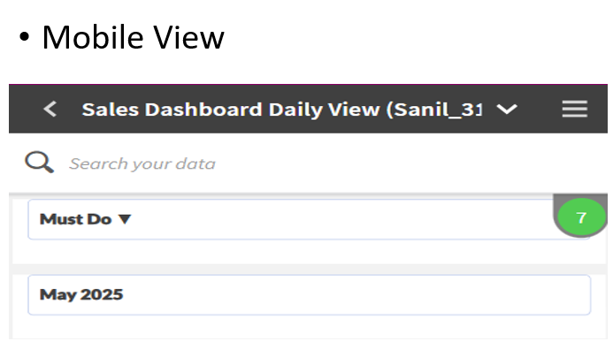
Task: Click the small triangle beside Must Do
Action: [124, 219]
